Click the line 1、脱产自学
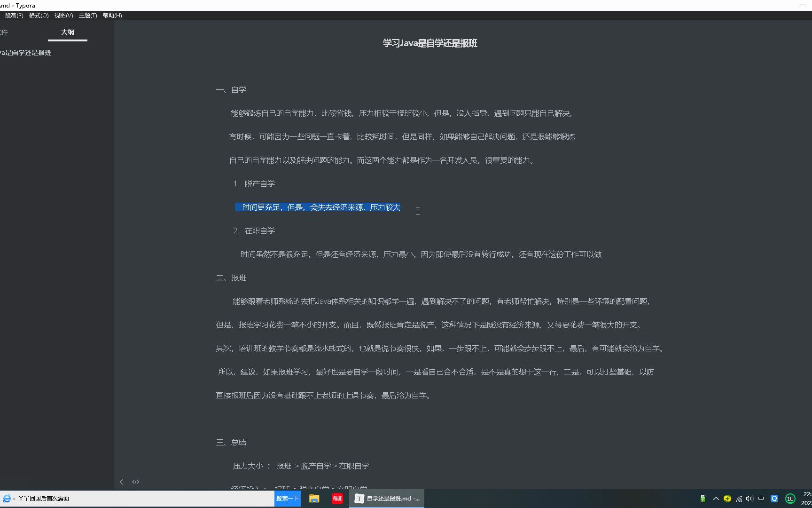 pyautogui.click(x=254, y=183)
